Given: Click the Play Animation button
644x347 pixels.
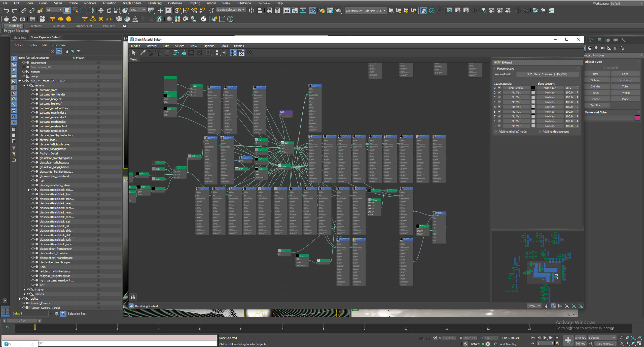Looking at the screenshot, I should point(545,338).
